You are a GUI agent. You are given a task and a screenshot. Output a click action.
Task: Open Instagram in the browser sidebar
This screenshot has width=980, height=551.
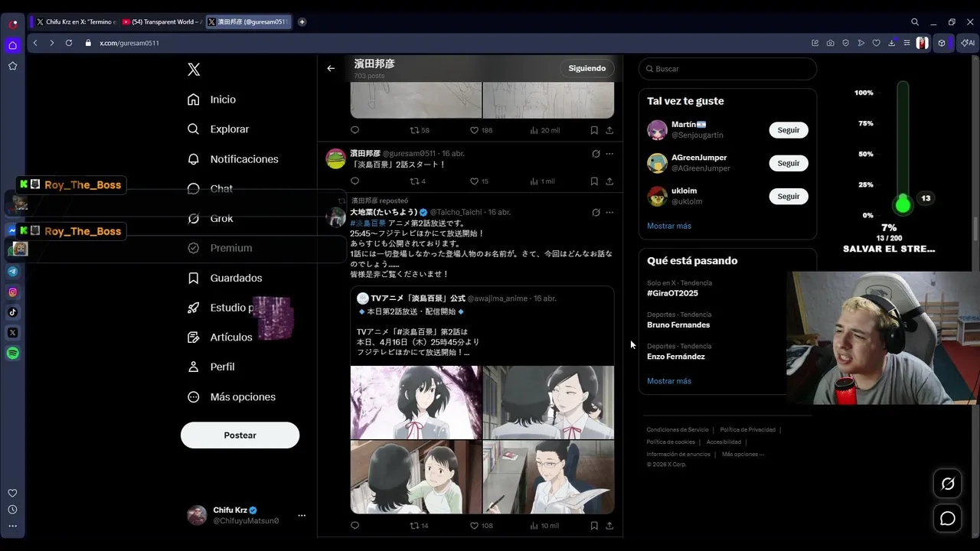(13, 292)
